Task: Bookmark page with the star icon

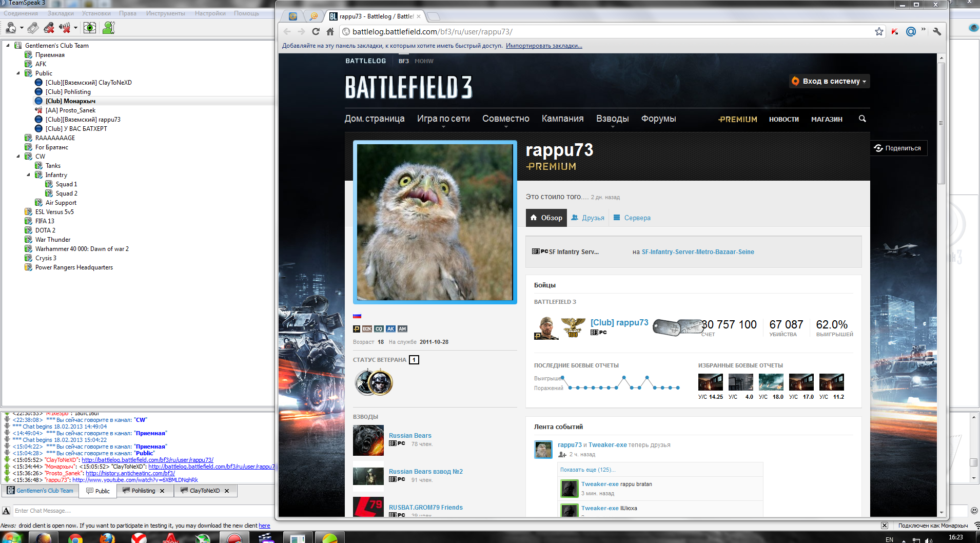Action: [879, 32]
